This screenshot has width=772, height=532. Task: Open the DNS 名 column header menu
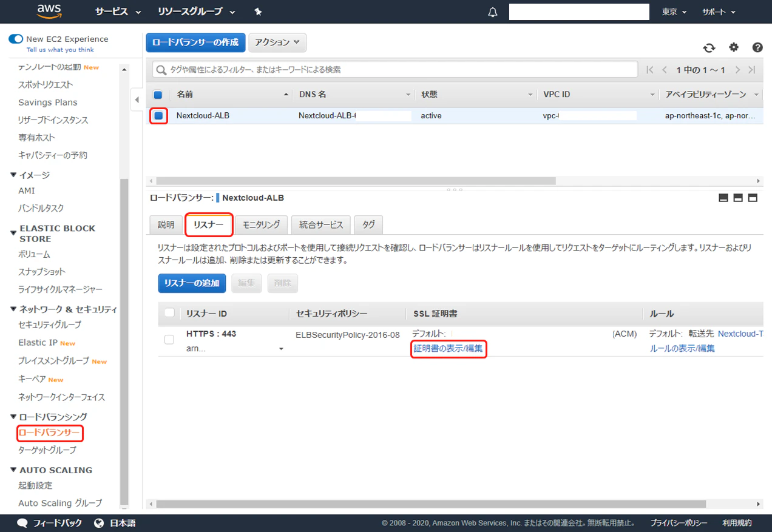point(408,95)
